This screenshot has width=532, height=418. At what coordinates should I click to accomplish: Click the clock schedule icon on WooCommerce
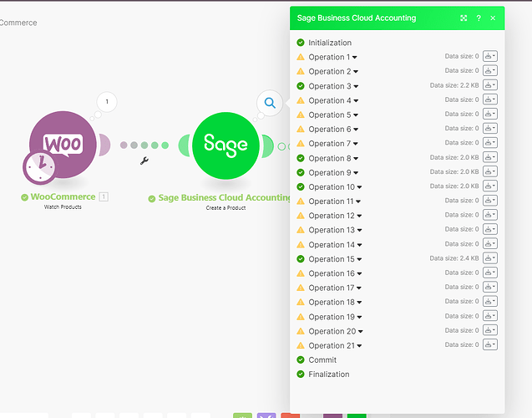pyautogui.click(x=40, y=166)
